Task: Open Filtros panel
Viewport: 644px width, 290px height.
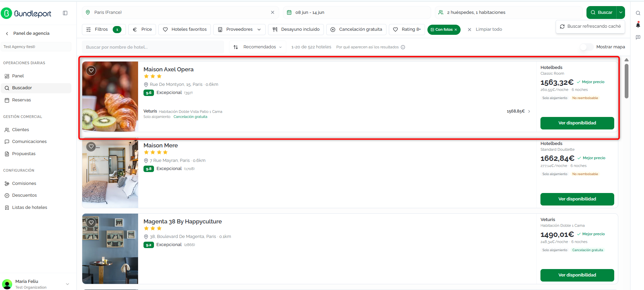Action: click(x=104, y=29)
